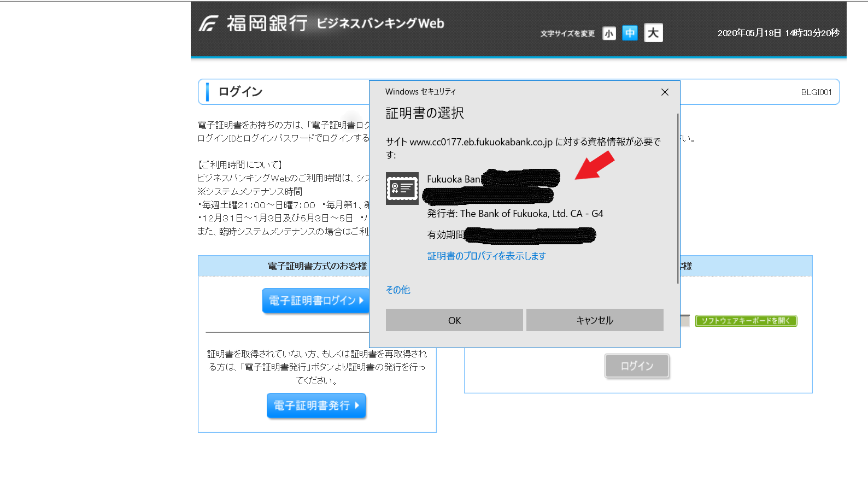The image size is (868, 488).
Task: Open ソフトウェアキーボードを開く button
Action: pos(746,321)
